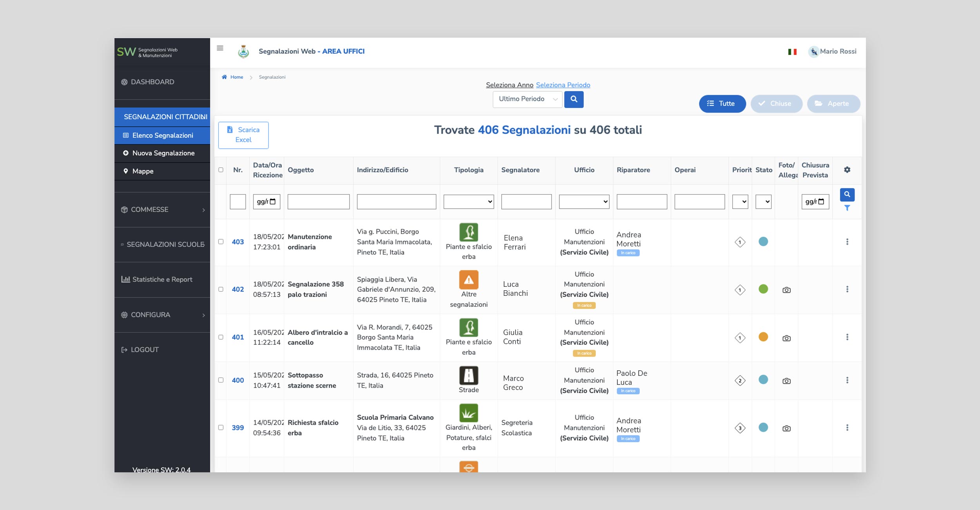Click the filter row search magnifier button

coord(847,195)
